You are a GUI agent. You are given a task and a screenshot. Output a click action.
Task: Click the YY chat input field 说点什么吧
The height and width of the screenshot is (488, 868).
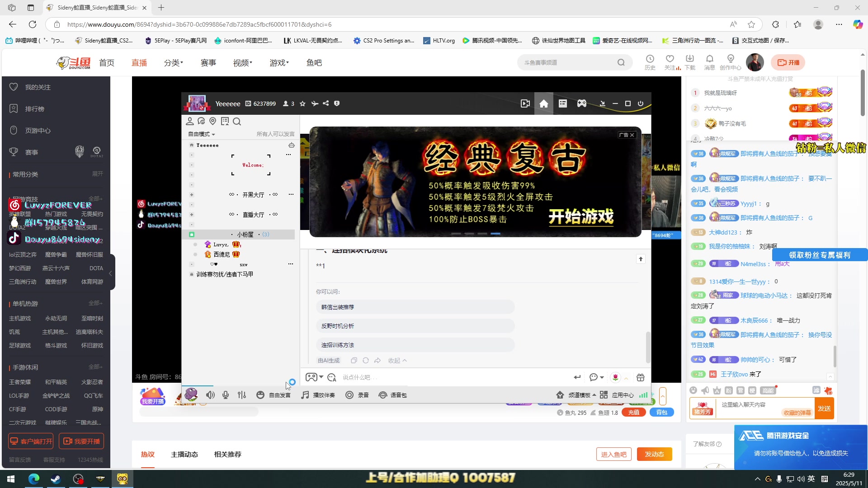[x=454, y=377]
